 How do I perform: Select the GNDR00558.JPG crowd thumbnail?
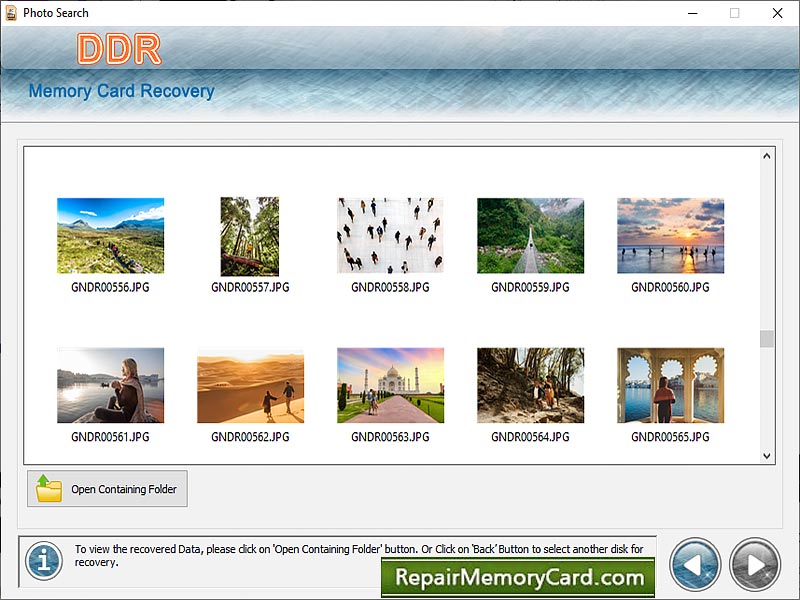click(x=390, y=236)
